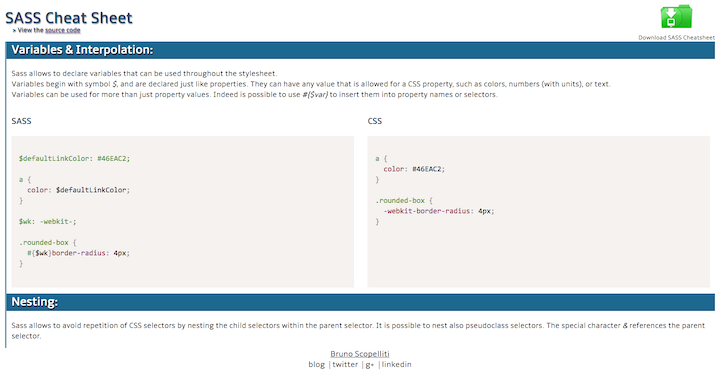Click '$defaultLinkColor: #46EAC2;' code line
Viewport: 720px width, 378px height.
point(74,158)
